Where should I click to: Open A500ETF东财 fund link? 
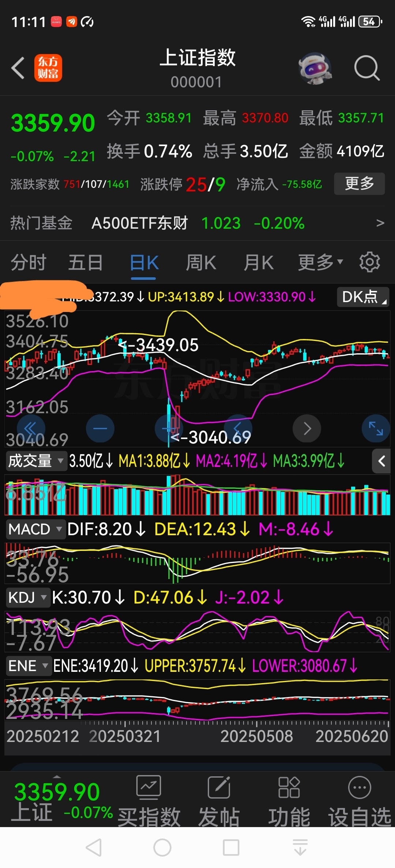[139, 223]
